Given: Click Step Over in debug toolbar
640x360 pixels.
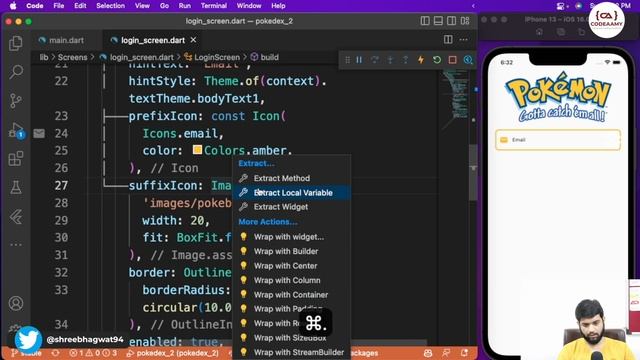Looking at the screenshot, I should [x=375, y=60].
